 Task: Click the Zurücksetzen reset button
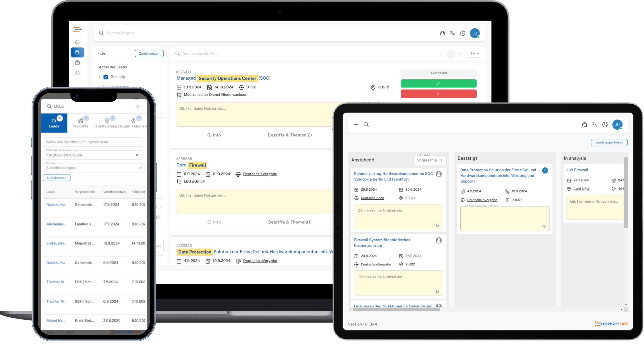(x=149, y=53)
